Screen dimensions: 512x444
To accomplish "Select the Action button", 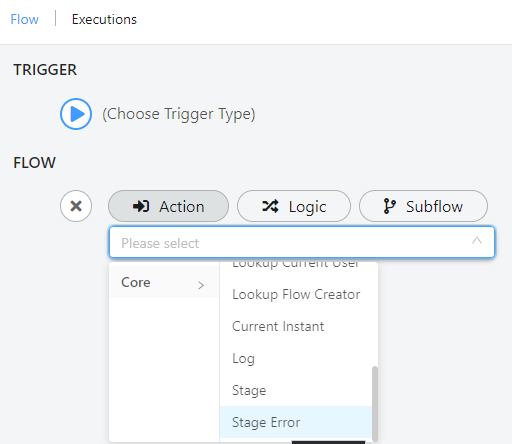I will coord(168,206).
